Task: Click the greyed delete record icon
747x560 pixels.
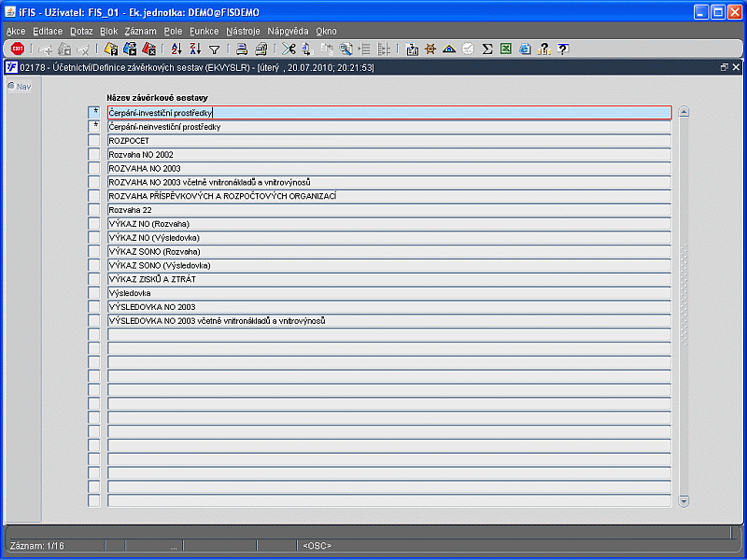Action: pos(83,49)
